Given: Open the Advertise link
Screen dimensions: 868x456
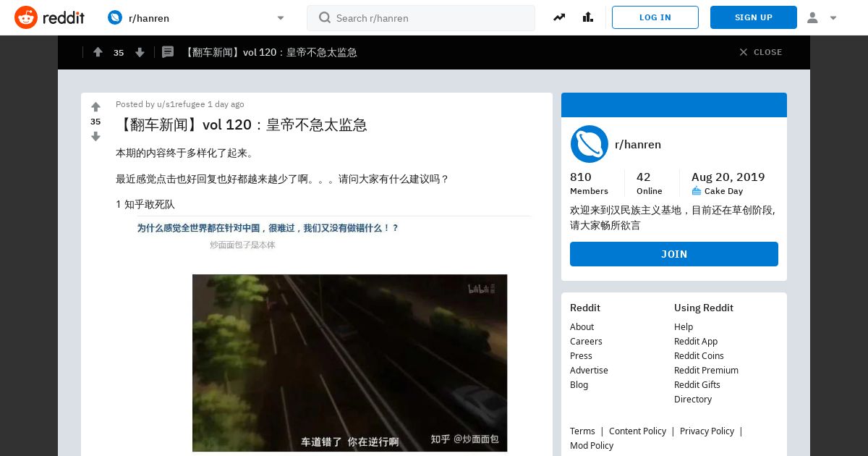Looking at the screenshot, I should [x=589, y=370].
